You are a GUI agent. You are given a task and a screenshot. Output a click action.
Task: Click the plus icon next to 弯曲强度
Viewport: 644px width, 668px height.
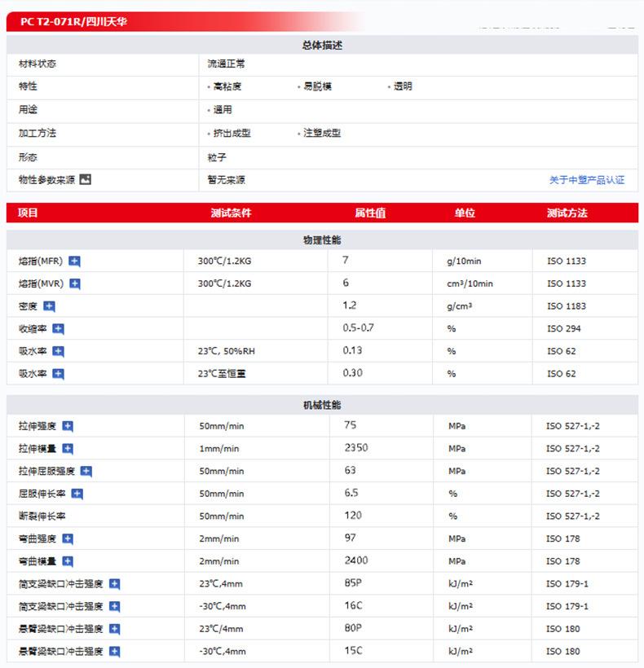point(68,538)
